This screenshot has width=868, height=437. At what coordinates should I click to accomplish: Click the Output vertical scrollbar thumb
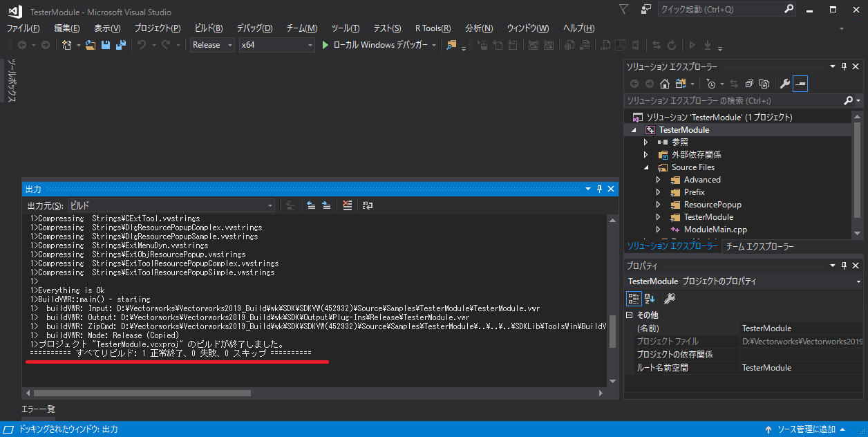[x=612, y=333]
